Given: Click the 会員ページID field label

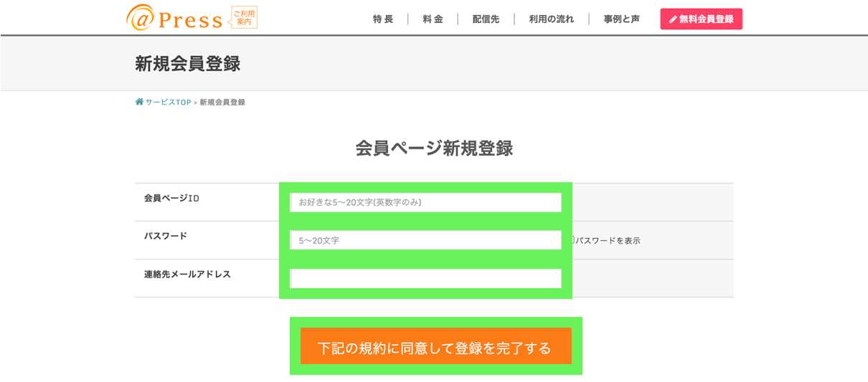Looking at the screenshot, I should tap(171, 198).
